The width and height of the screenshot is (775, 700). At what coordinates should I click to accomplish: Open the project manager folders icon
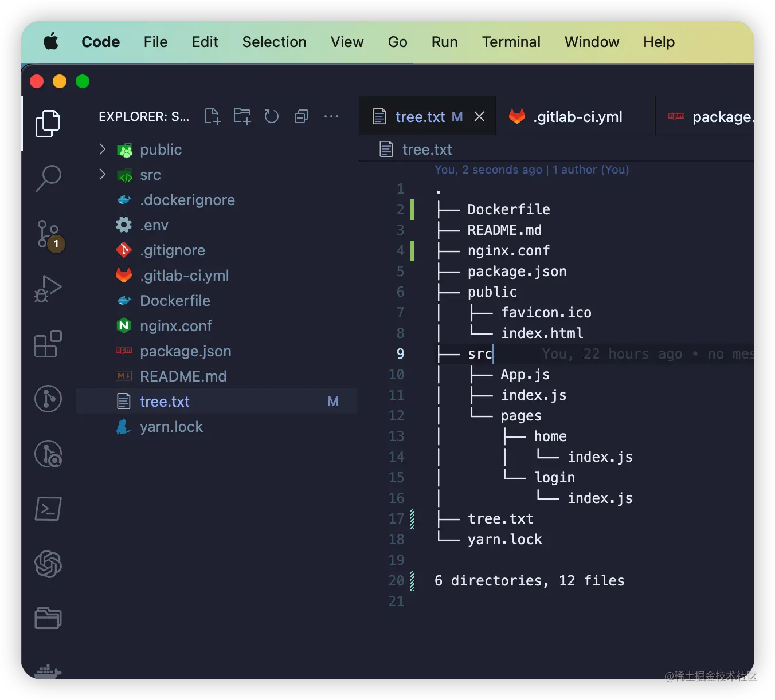pos(48,618)
